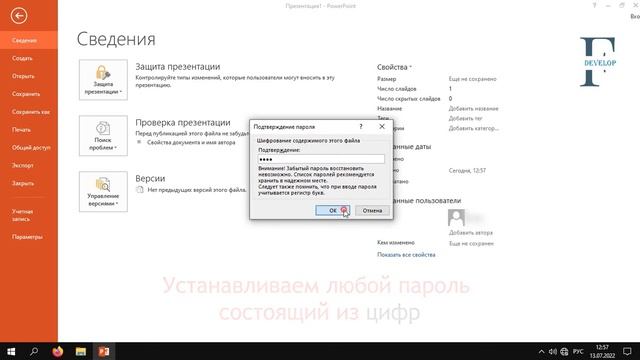Open the notification center icon
This screenshot has width=640, height=360.
[x=627, y=351]
